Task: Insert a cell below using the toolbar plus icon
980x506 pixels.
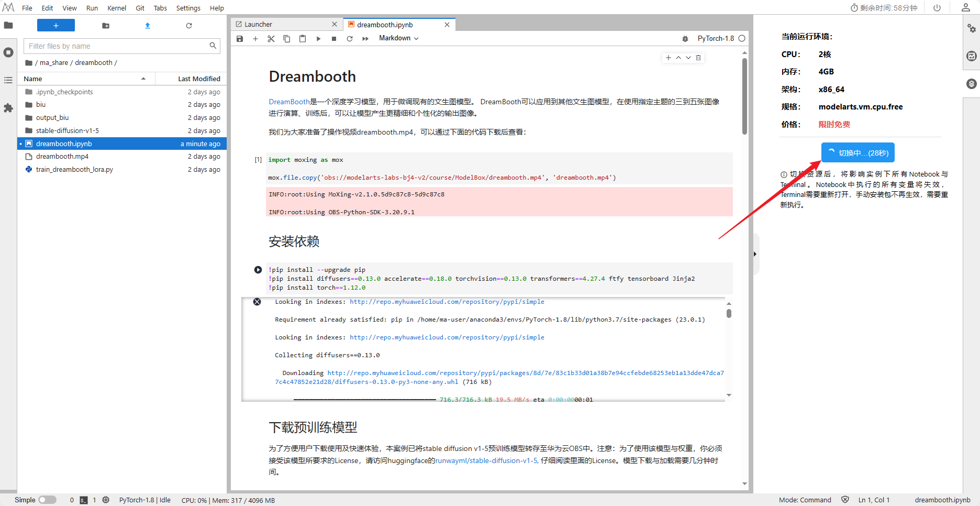Action: 255,39
